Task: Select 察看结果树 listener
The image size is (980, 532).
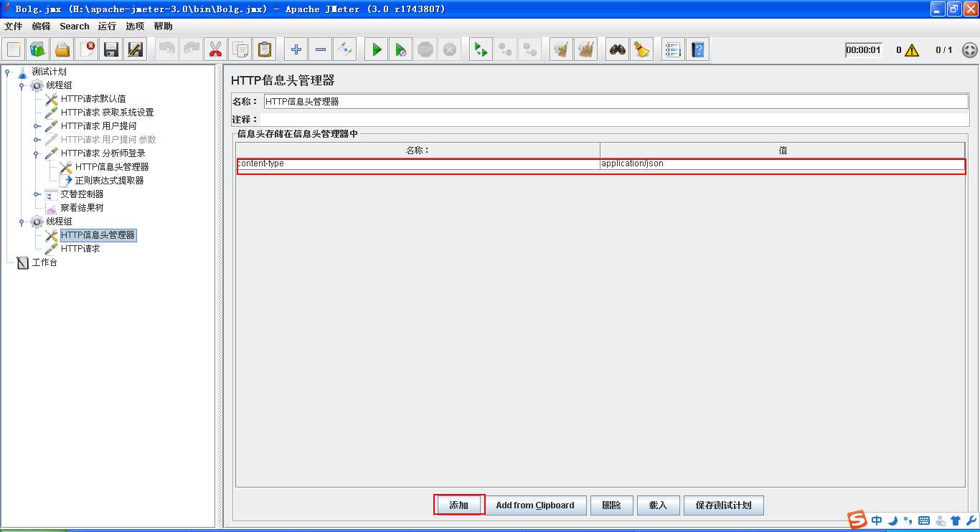Action: coord(82,208)
